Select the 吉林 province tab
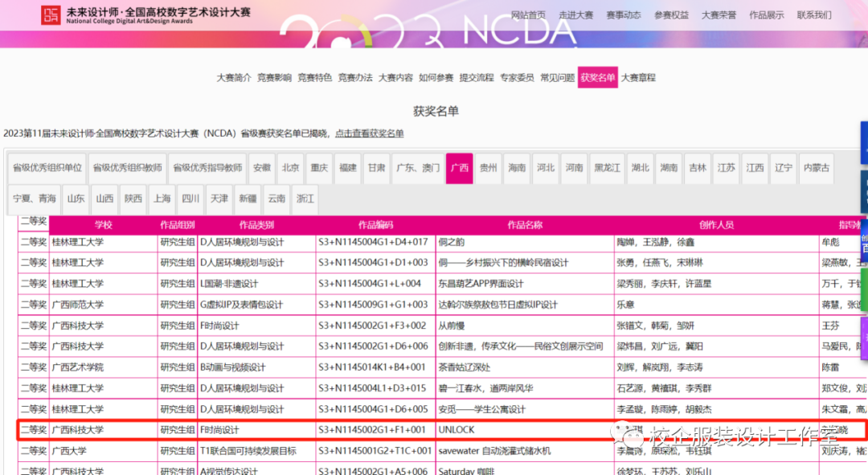 point(698,168)
